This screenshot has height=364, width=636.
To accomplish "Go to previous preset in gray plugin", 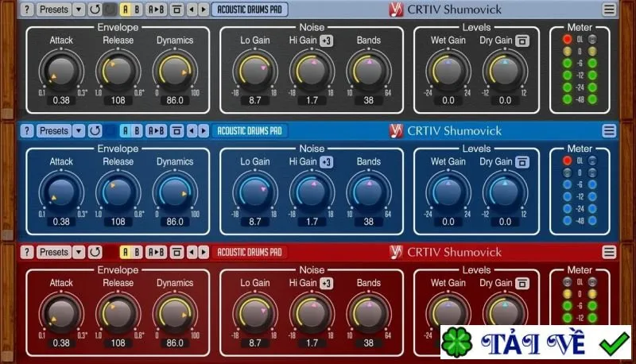I will (x=192, y=10).
